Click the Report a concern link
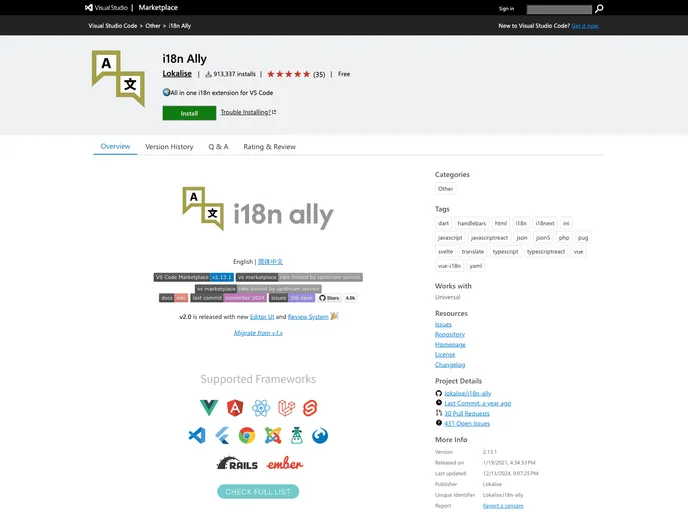688x512 pixels. coord(503,506)
